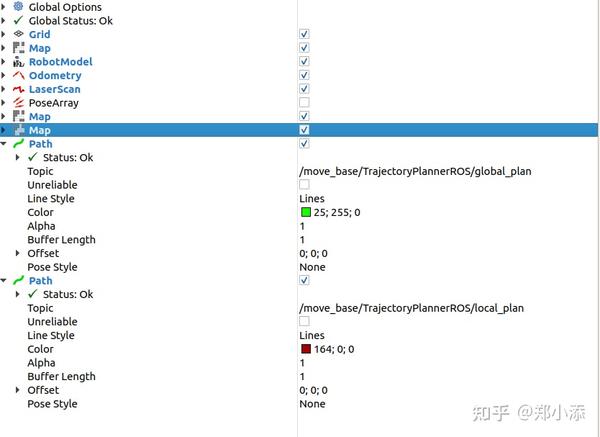
Task: Click the Global Options gear icon
Action: (18, 7)
